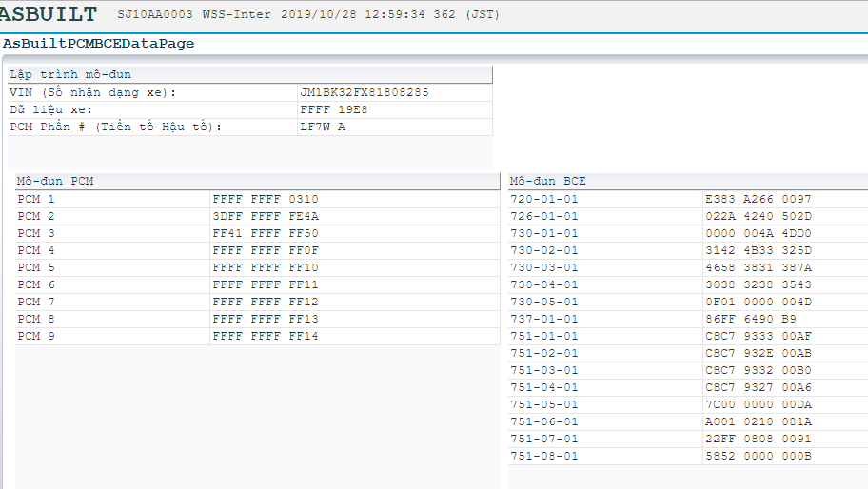Click the Mô-đun PCM table header

tap(55, 181)
